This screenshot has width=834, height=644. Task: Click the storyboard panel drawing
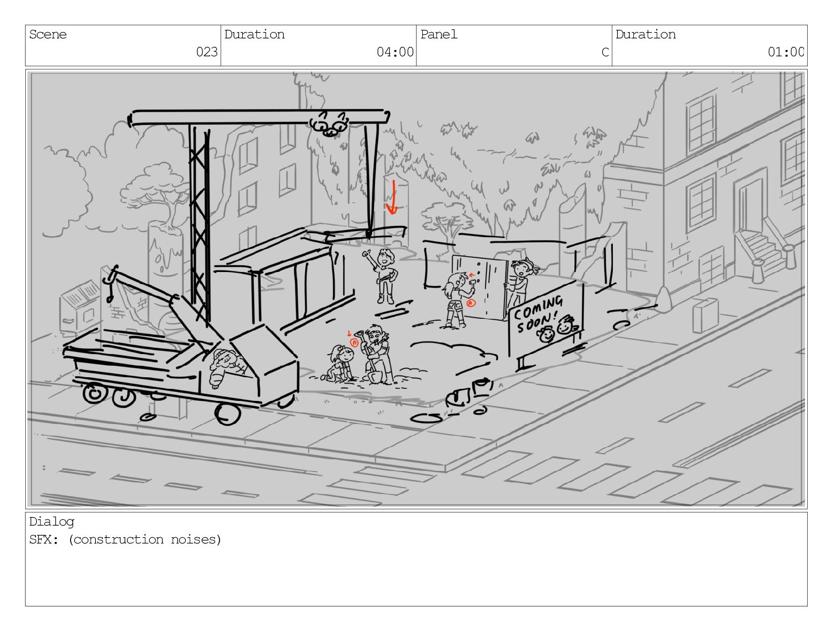[416, 289]
